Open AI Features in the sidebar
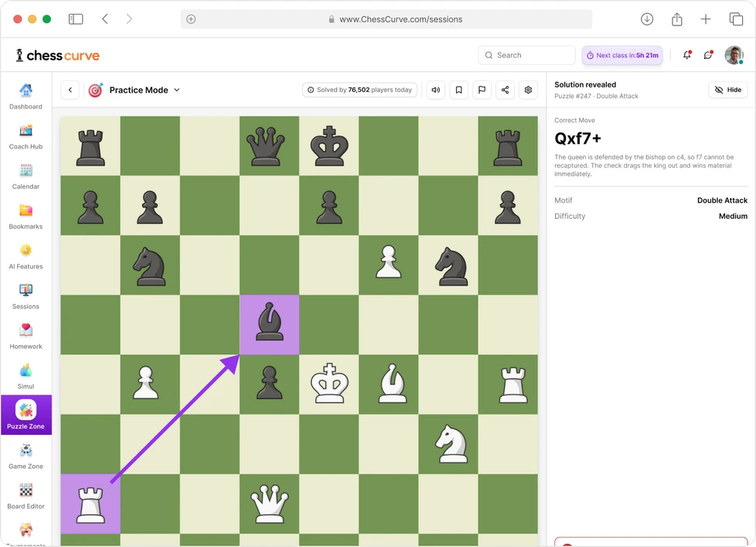The image size is (756, 547). click(26, 257)
